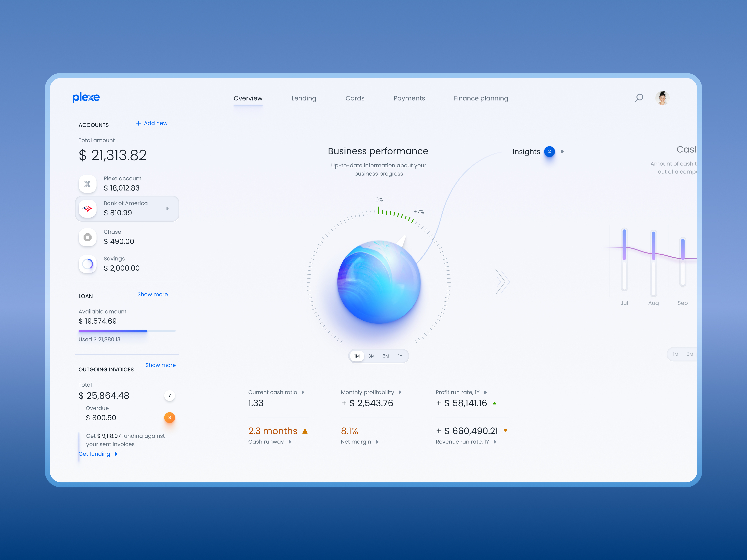Click the Insights badge showing 2
Viewport: 747px width, 560px height.
pos(549,151)
